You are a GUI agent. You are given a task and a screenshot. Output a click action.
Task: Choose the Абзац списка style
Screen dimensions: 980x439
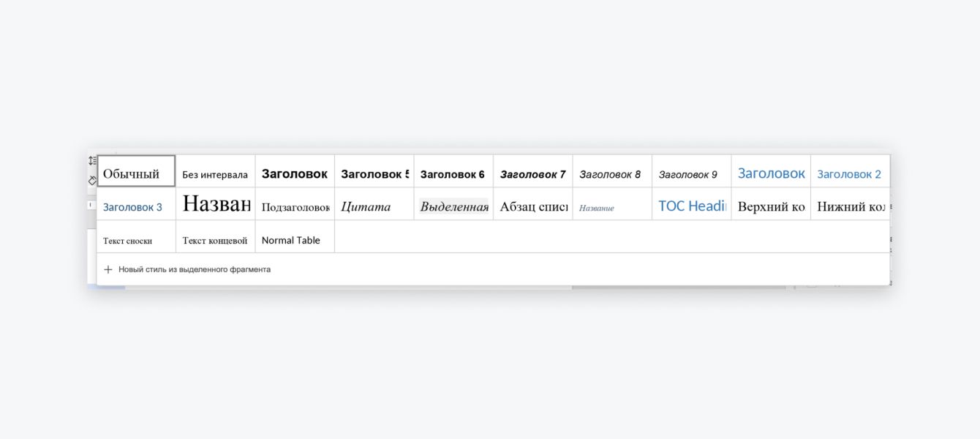[532, 207]
